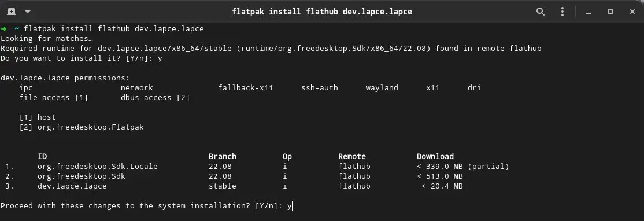Click the 'ssh-auth' permission text
Screen dimensions: 644x221
320,87
